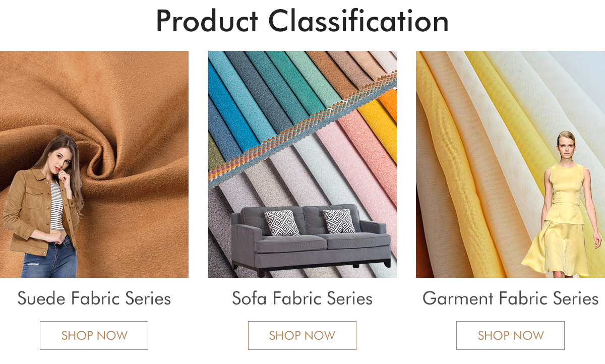The width and height of the screenshot is (605, 364).
Task: Select the colorful sofa fabric swatches image
Action: pyautogui.click(x=302, y=164)
